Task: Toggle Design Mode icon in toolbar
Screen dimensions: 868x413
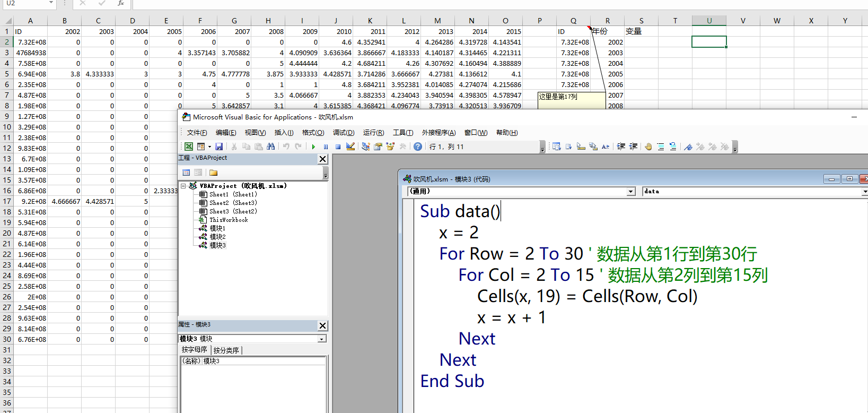Action: tap(350, 147)
